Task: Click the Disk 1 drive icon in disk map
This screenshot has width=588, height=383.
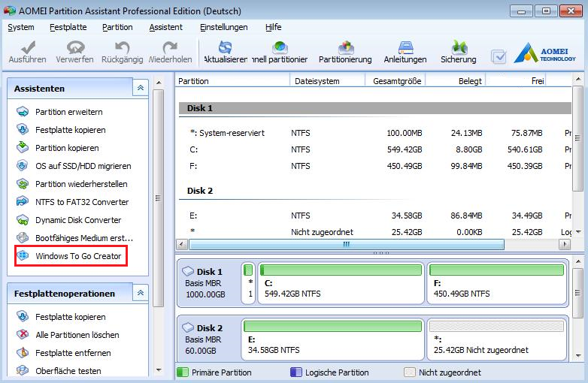Action: 188,271
